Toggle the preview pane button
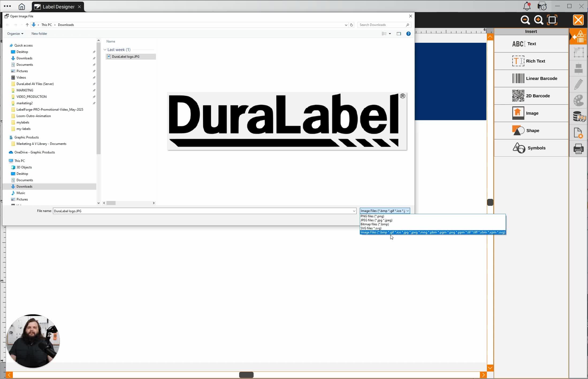Viewport: 588px width, 379px height. pyautogui.click(x=399, y=34)
